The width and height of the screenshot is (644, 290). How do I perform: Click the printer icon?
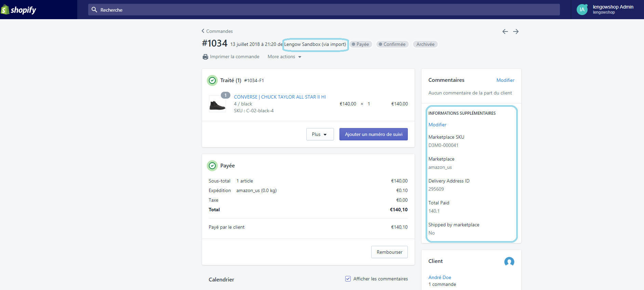205,57
